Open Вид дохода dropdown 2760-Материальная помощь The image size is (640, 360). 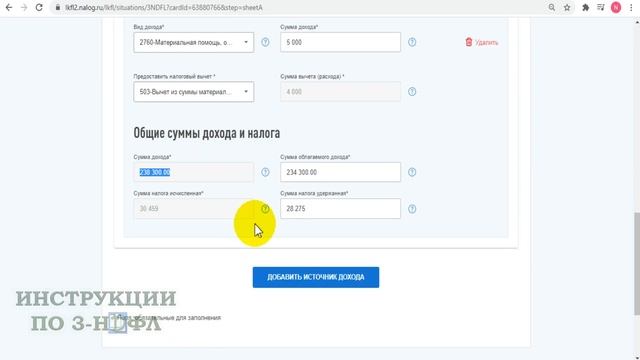pos(193,42)
